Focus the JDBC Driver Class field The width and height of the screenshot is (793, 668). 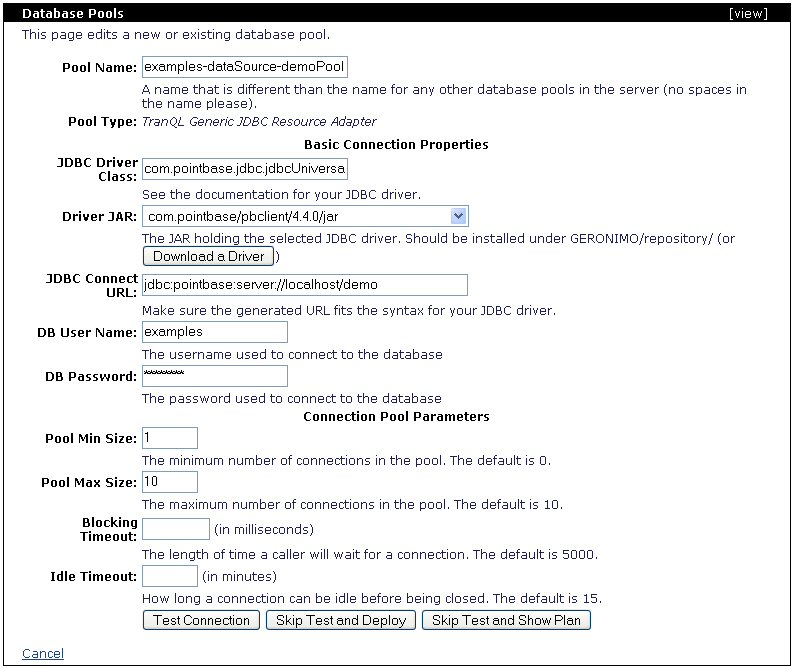(245, 168)
